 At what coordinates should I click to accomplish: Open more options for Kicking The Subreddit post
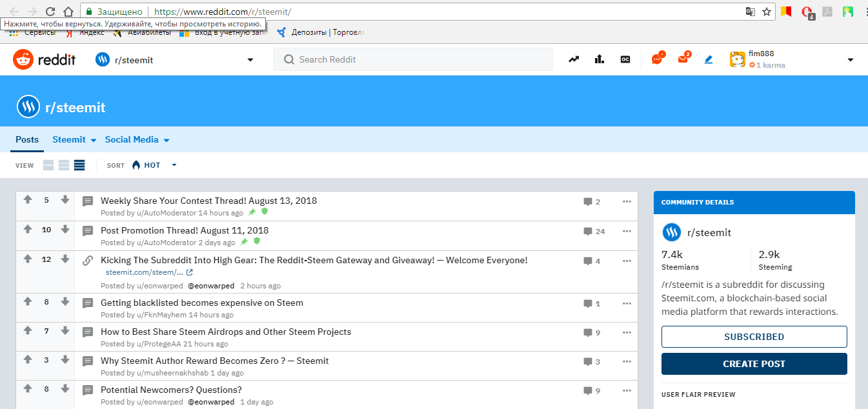coord(627,261)
